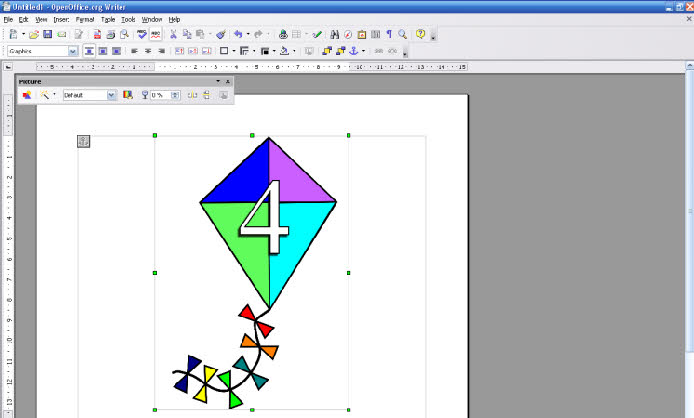The image size is (694, 418).
Task: Open the Graphics style dropdown
Action: click(73, 51)
